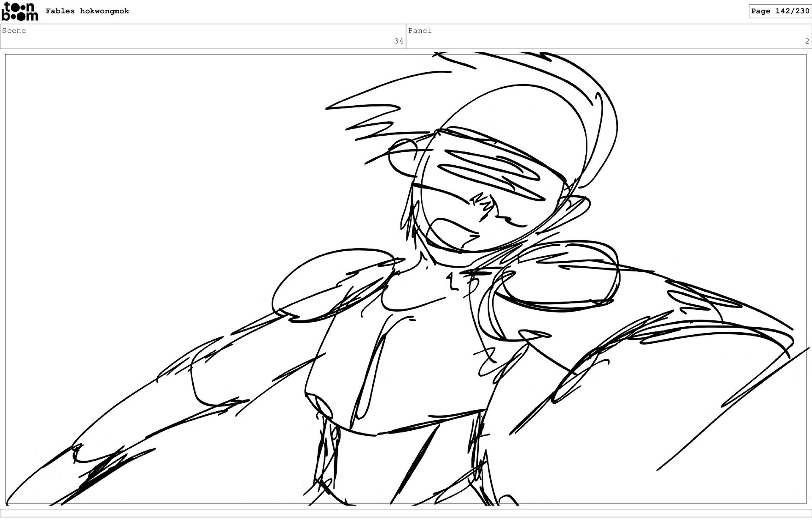Click the character's waist below chest
The width and height of the screenshot is (812, 525).
pyautogui.click(x=402, y=465)
